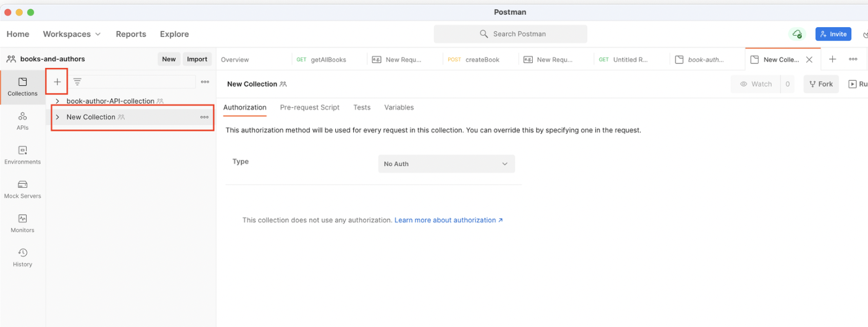The width and height of the screenshot is (868, 327).
Task: Click the filter icon in collections search
Action: [77, 81]
